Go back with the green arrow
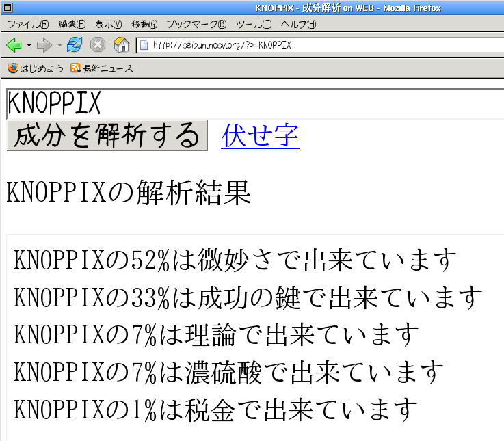 tap(14, 45)
